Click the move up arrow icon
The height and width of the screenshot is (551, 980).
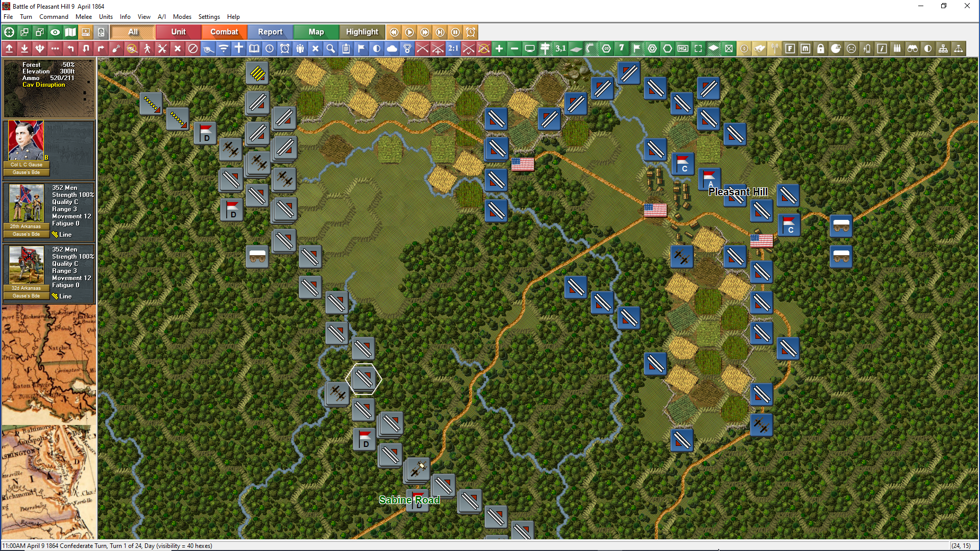(x=9, y=48)
